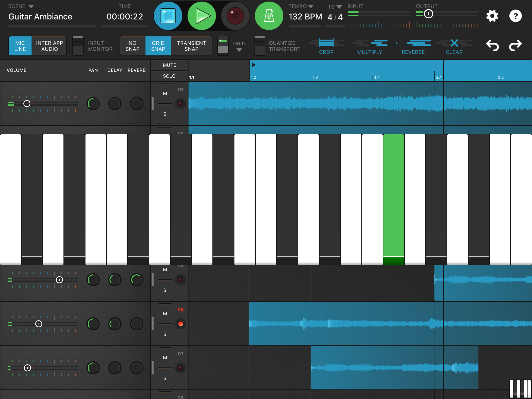
Task: Open the settings gear
Action: pyautogui.click(x=492, y=16)
